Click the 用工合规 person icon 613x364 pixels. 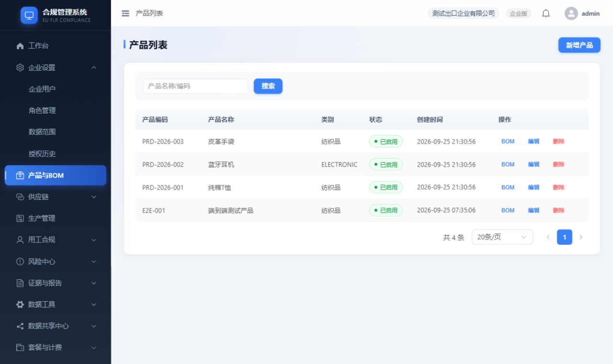point(20,240)
